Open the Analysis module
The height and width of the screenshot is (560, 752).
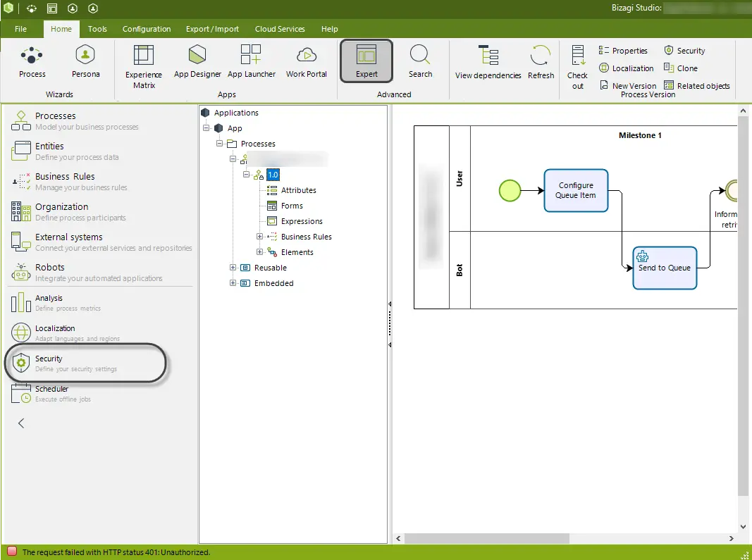tap(56, 302)
